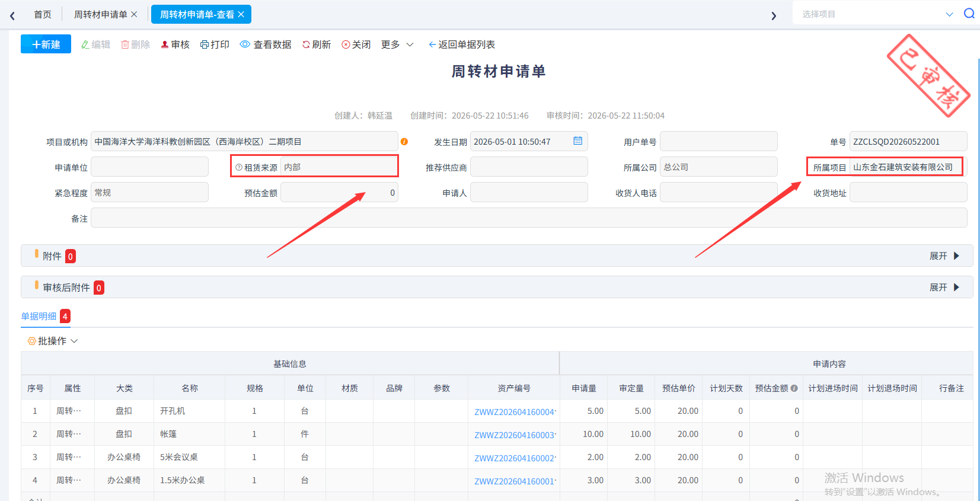Viewport: 980px width, 501px height.
Task: Open the 更多 dropdown menu
Action: (x=397, y=44)
